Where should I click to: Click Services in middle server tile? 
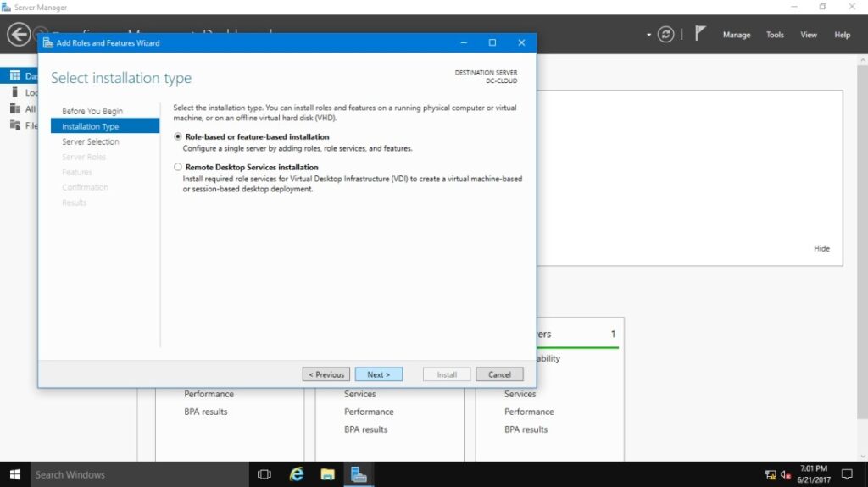click(359, 394)
